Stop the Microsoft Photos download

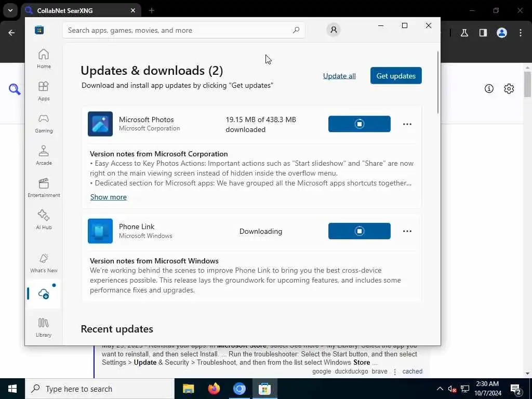[360, 124]
